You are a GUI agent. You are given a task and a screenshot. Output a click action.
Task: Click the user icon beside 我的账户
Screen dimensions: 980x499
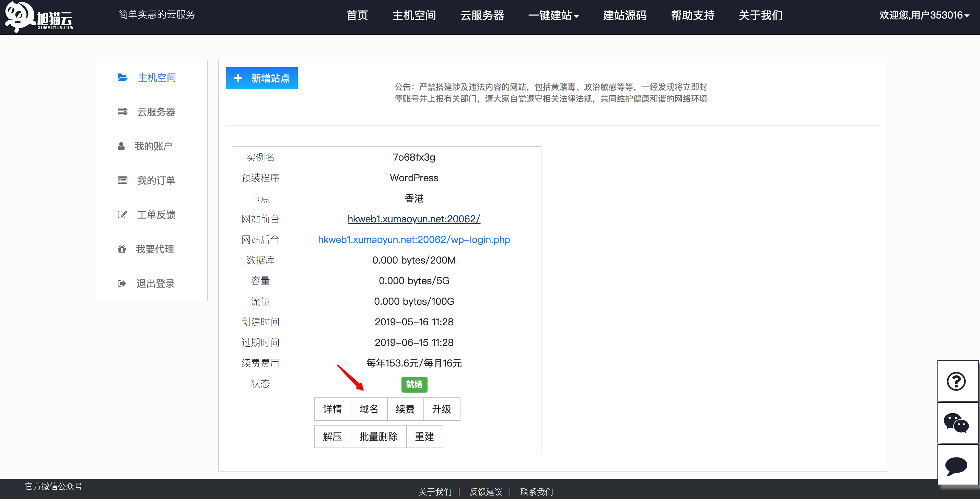121,146
